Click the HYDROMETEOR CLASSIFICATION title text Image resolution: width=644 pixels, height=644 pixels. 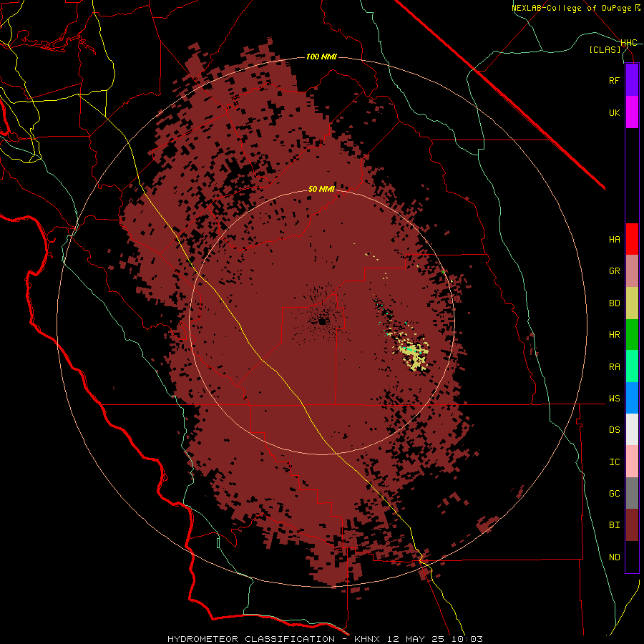click(x=251, y=639)
